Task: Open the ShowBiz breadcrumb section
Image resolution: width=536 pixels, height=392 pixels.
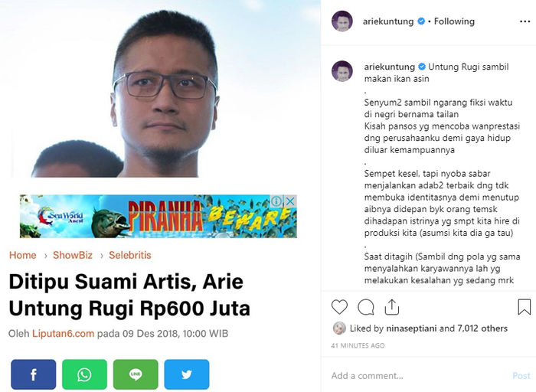Action: [x=73, y=255]
